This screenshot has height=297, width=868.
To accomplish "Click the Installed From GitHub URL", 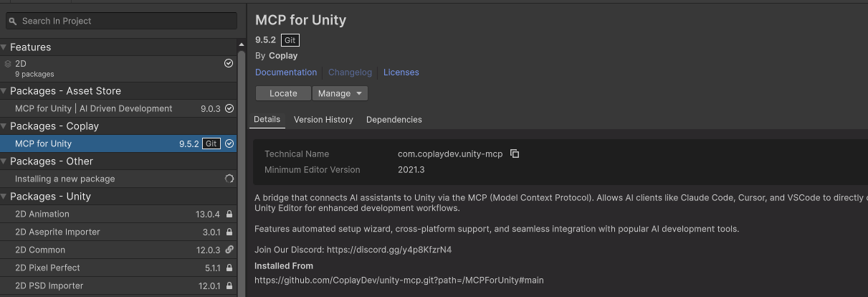I will click(x=399, y=280).
